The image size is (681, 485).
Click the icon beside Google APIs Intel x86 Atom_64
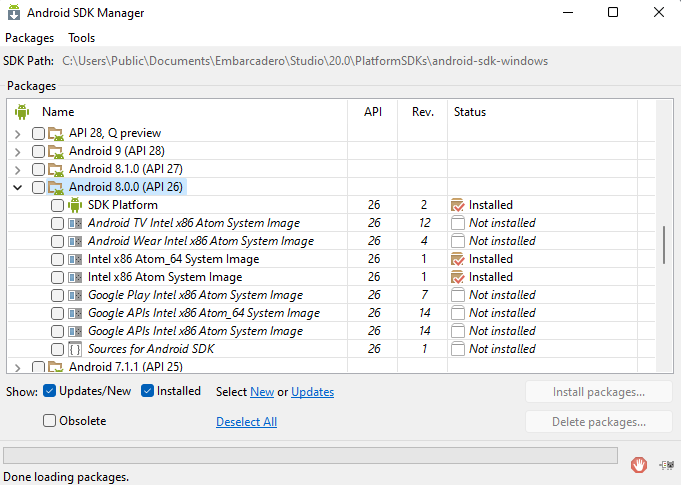(x=75, y=313)
